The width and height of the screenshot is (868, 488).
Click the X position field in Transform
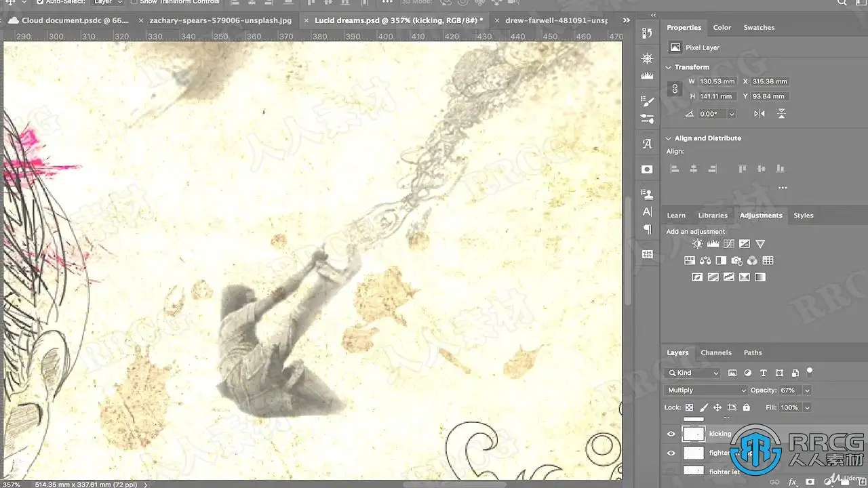[770, 81]
